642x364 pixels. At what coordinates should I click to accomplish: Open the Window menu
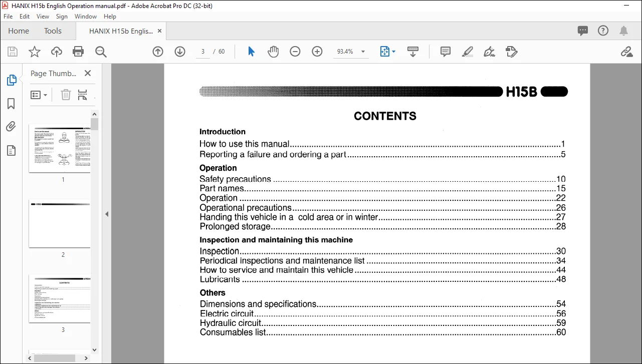86,17
